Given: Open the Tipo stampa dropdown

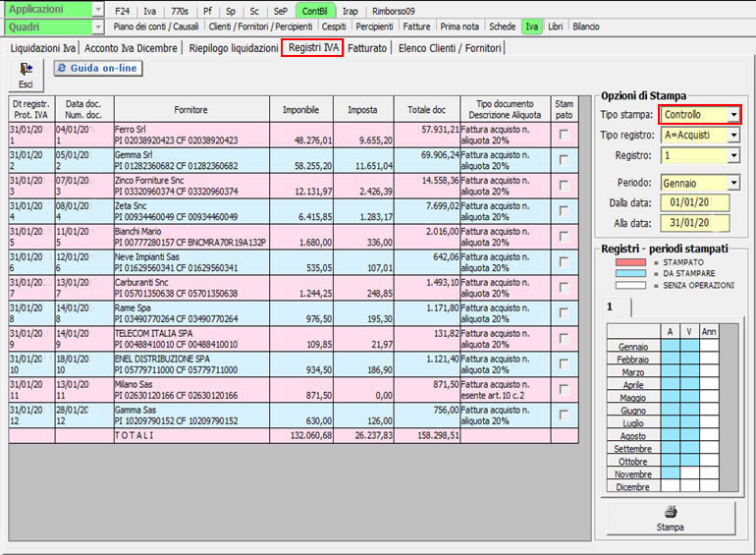Looking at the screenshot, I should [x=733, y=115].
